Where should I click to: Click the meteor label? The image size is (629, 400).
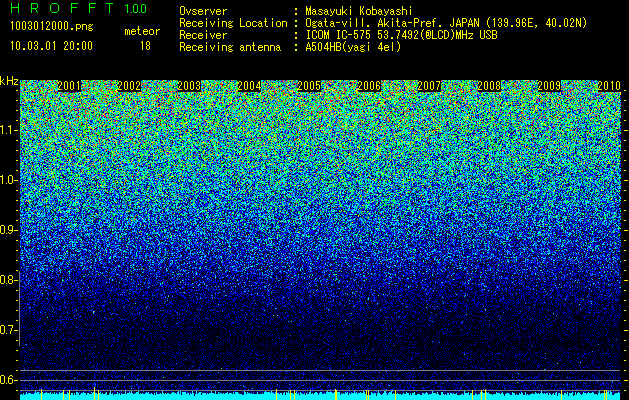pyautogui.click(x=142, y=31)
